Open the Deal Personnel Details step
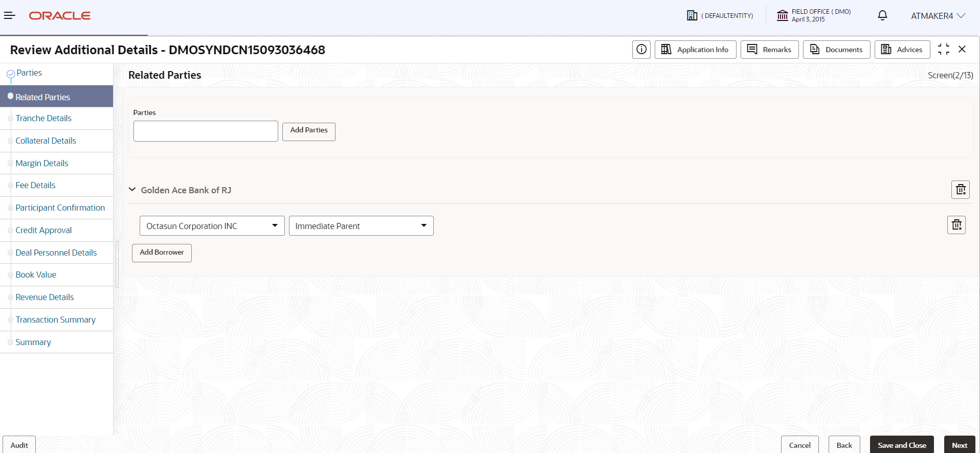 click(56, 253)
